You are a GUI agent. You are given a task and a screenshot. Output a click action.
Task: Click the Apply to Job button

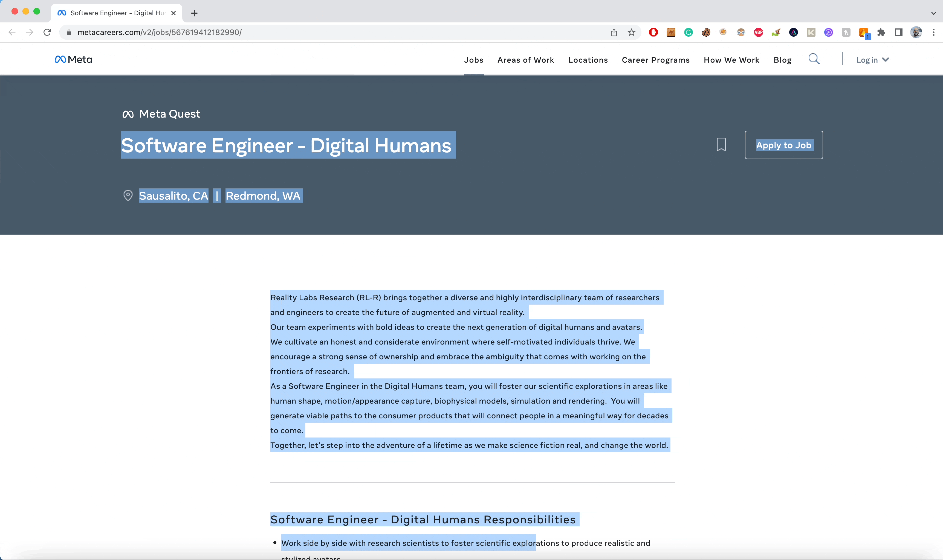[784, 145]
